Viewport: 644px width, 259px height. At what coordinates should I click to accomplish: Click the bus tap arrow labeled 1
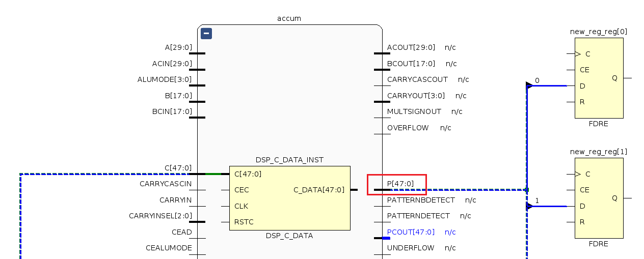[529, 206]
